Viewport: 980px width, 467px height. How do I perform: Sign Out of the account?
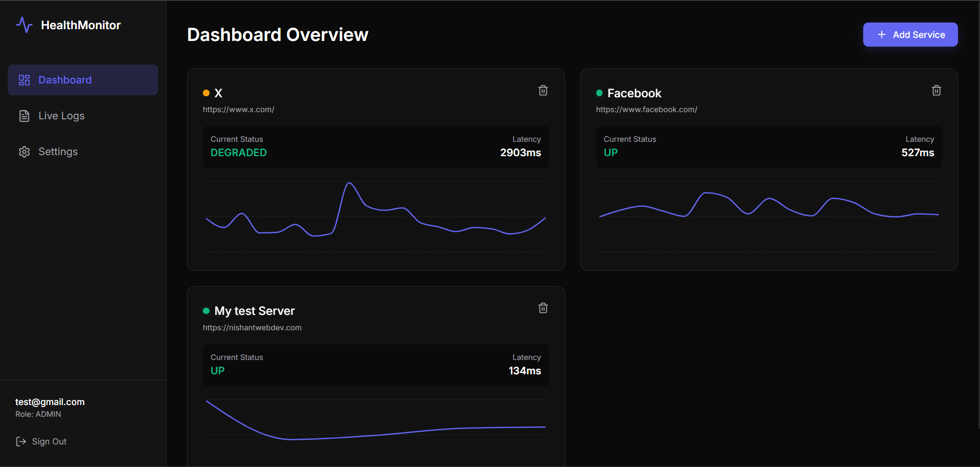tap(41, 441)
